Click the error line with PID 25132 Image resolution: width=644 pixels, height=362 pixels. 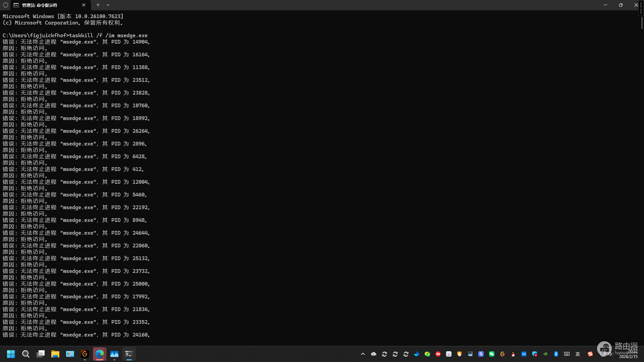coord(76,258)
